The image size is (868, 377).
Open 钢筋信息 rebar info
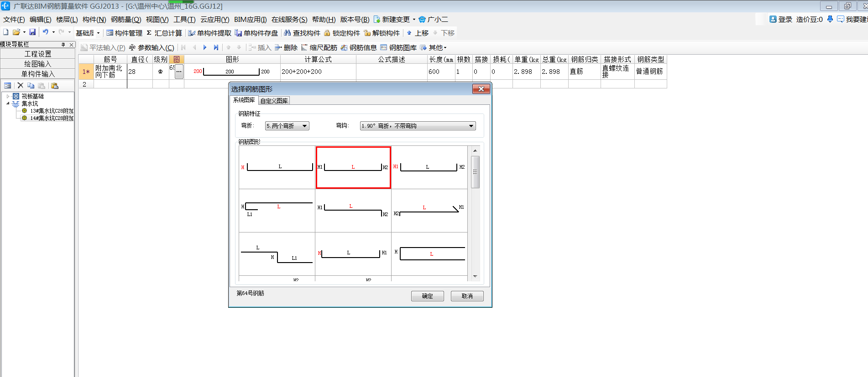(359, 47)
